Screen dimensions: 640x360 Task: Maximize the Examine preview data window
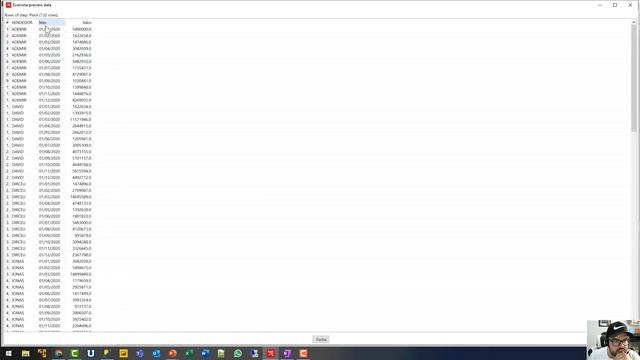(x=615, y=5)
